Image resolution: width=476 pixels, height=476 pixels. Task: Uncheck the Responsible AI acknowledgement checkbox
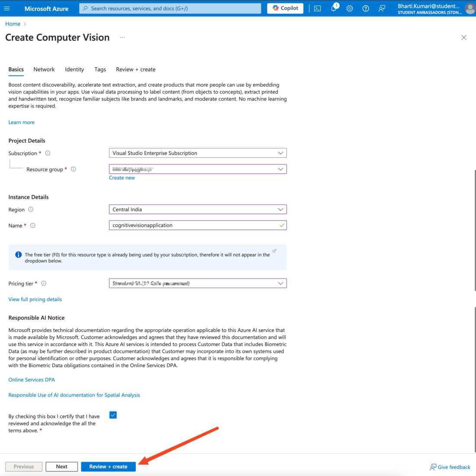pyautogui.click(x=113, y=415)
